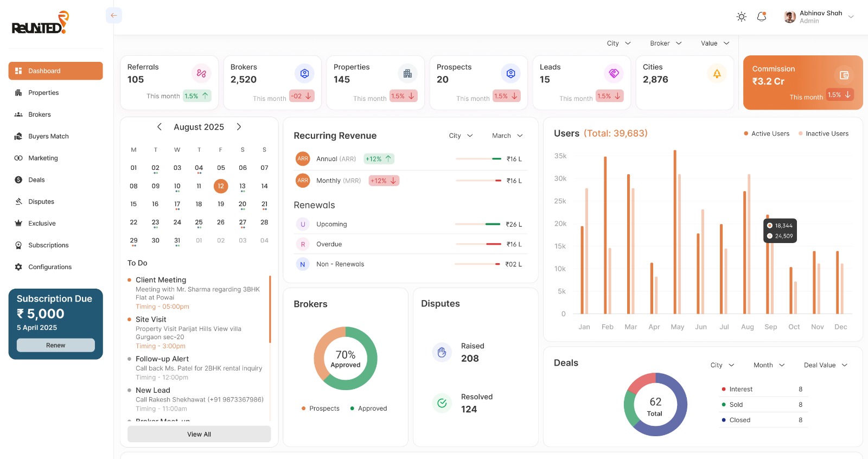Go to next month in calendar
Viewport: 868px width, 459px height.
(239, 127)
